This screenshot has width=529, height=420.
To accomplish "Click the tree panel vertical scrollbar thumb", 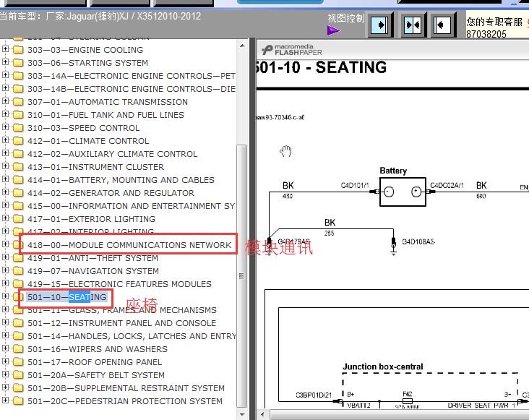I will tap(241, 276).
